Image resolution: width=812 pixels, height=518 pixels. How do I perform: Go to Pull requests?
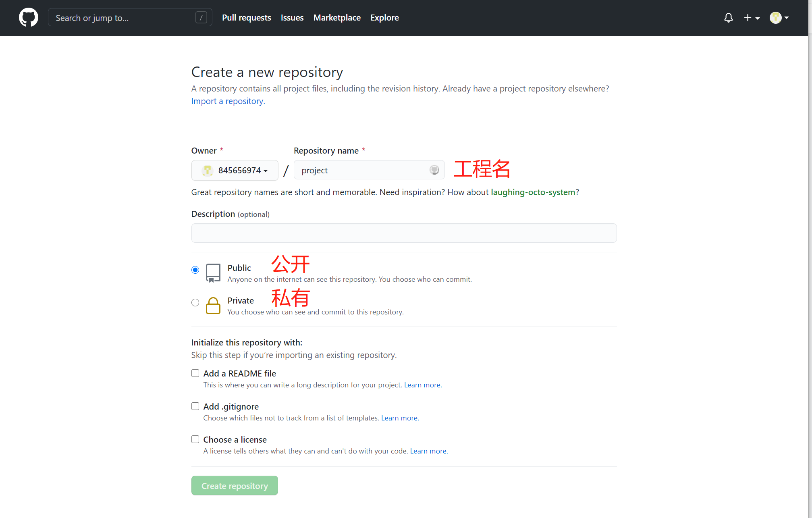[246, 18]
